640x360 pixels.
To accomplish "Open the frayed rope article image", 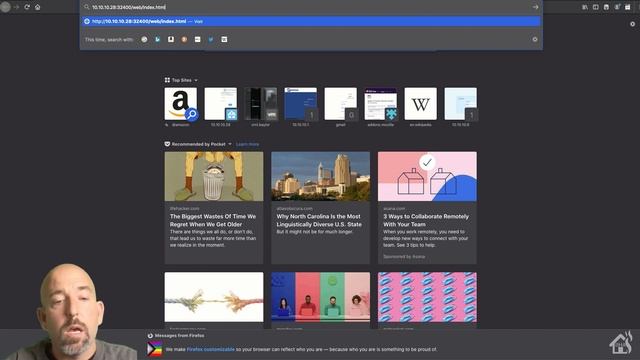I will tap(214, 297).
